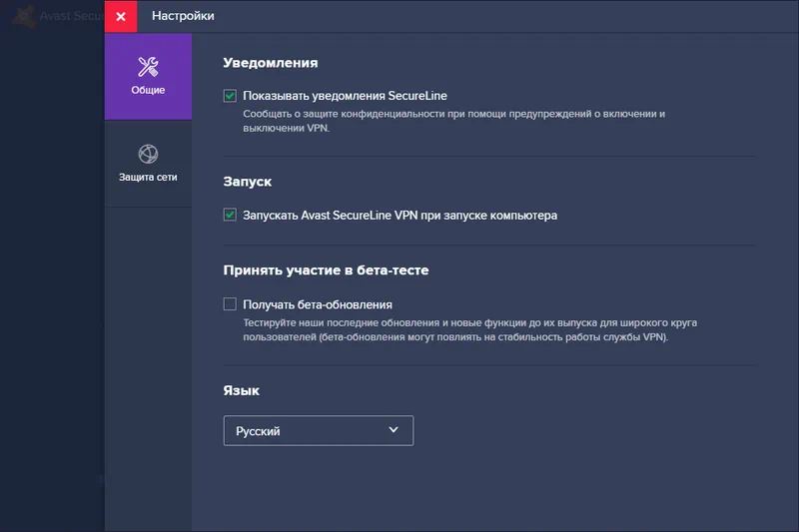This screenshot has height=532, width=799.
Task: Click the Язык section heading
Action: [x=241, y=390]
